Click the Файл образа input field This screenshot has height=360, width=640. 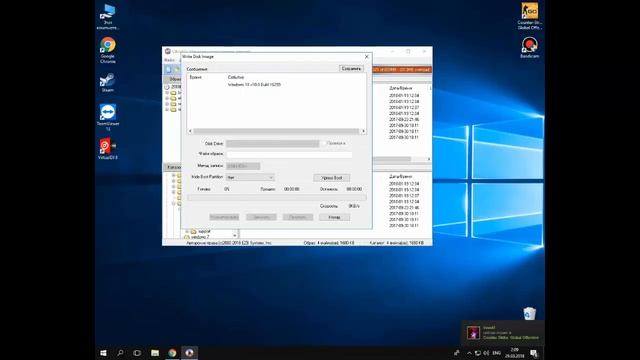click(x=289, y=154)
